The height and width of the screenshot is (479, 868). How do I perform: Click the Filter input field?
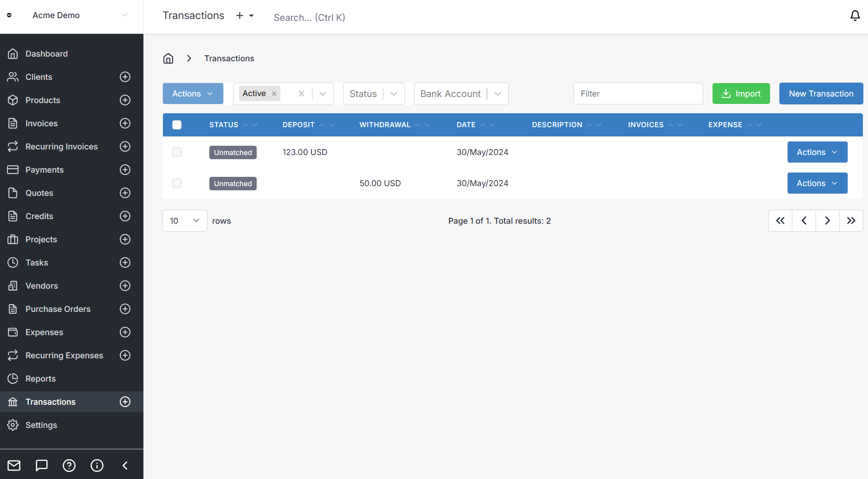click(638, 94)
